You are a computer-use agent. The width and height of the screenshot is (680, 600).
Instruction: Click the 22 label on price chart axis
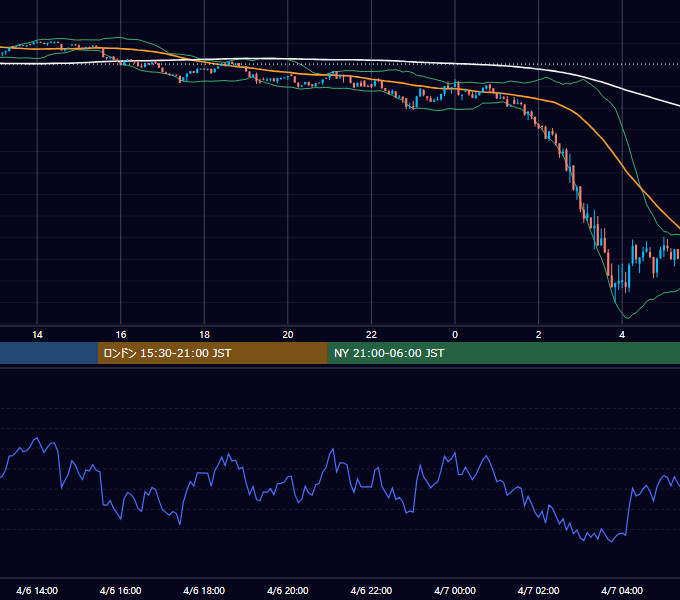click(x=371, y=335)
